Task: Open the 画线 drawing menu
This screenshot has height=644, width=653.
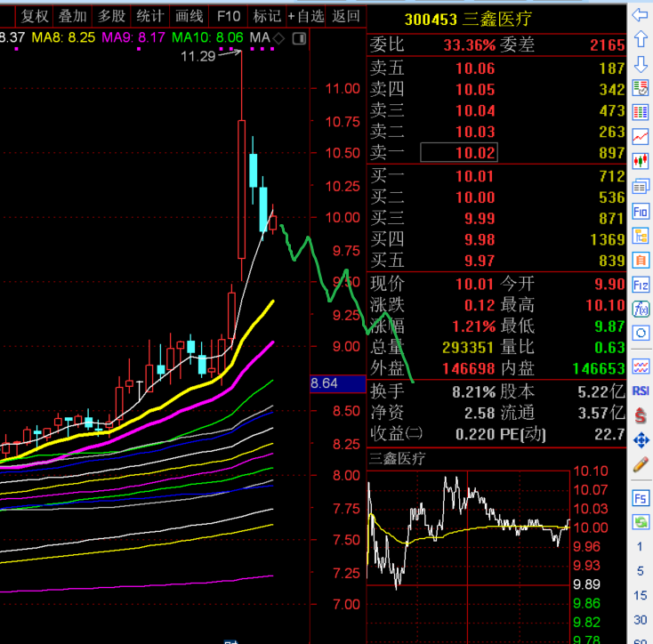Action: tap(189, 16)
